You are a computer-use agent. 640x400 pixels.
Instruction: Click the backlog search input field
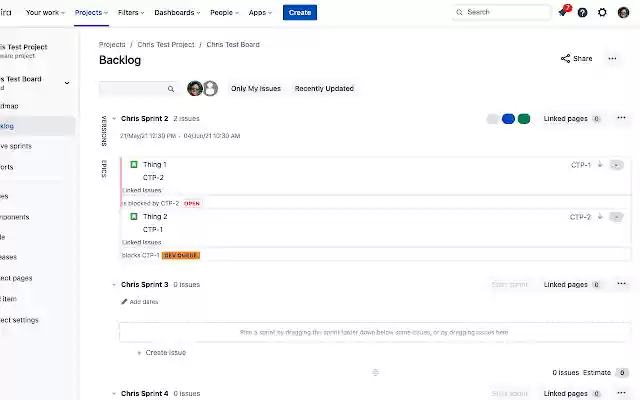pyautogui.click(x=138, y=89)
